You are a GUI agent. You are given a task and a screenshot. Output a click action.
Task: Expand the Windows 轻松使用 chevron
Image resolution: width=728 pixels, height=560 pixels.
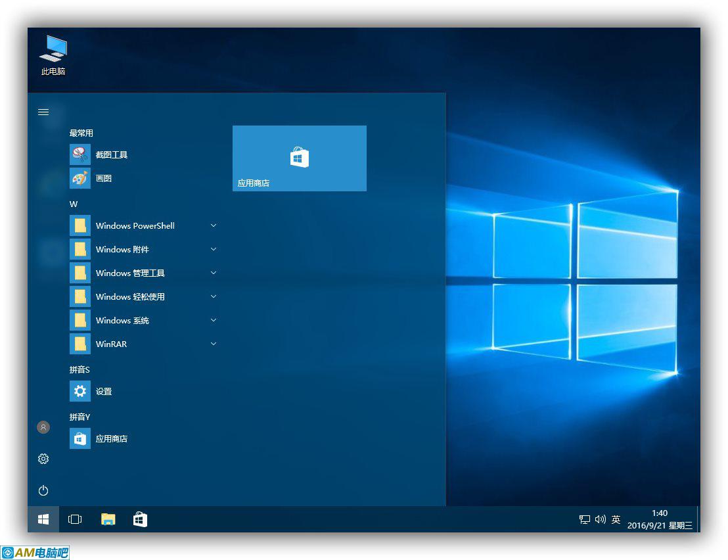[214, 296]
